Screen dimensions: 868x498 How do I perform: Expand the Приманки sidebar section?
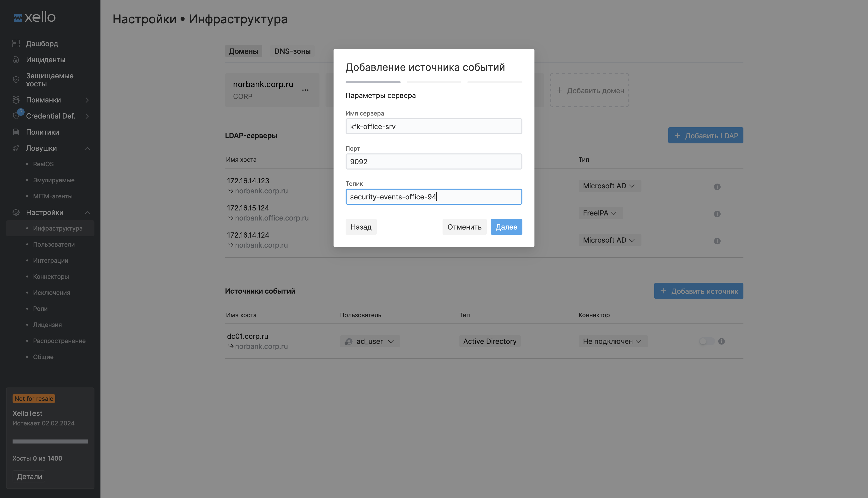[87, 100]
